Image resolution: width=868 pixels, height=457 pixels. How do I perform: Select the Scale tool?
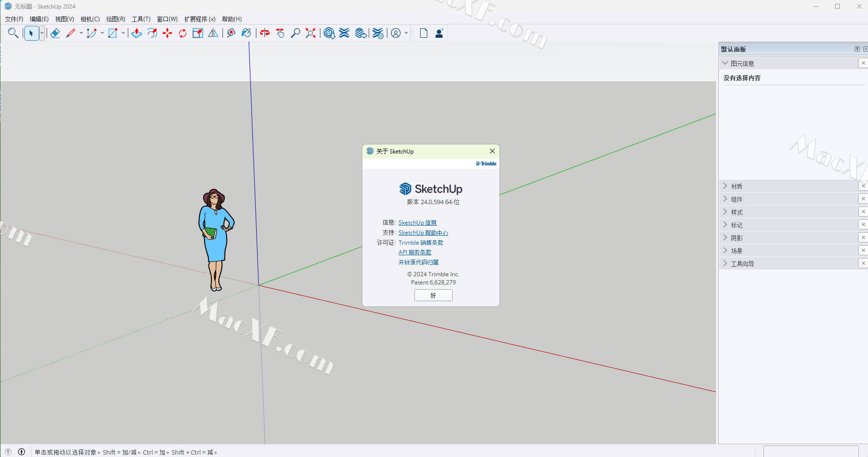coord(198,33)
